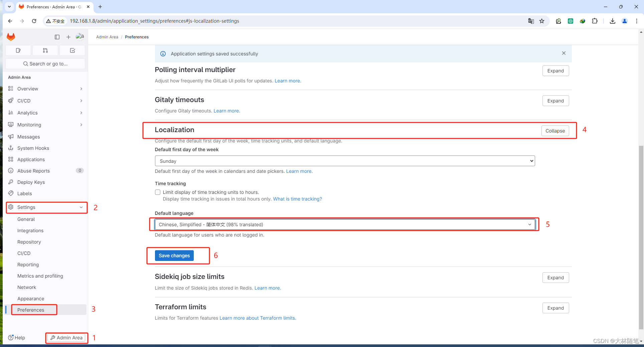Open the ChatGPT extension icon
644x347 pixels.
tap(571, 21)
